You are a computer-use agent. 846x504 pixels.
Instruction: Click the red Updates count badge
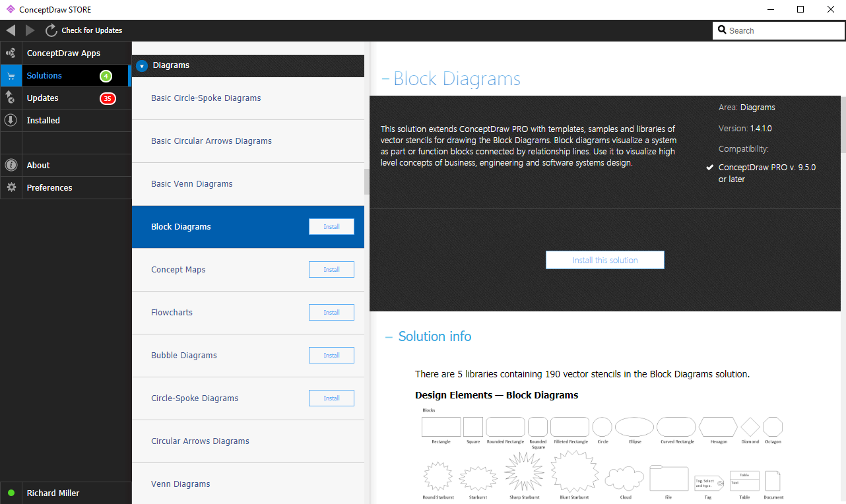pyautogui.click(x=108, y=98)
